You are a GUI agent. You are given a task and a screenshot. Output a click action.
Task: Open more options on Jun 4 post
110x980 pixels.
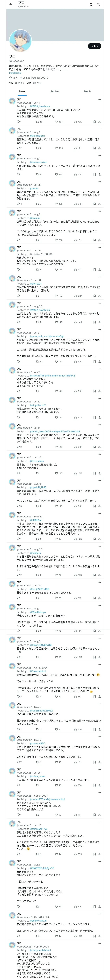tap(99, 100)
